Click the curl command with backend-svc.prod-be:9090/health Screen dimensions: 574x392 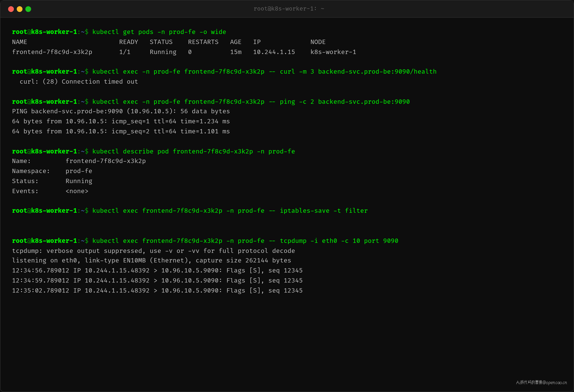coord(264,71)
